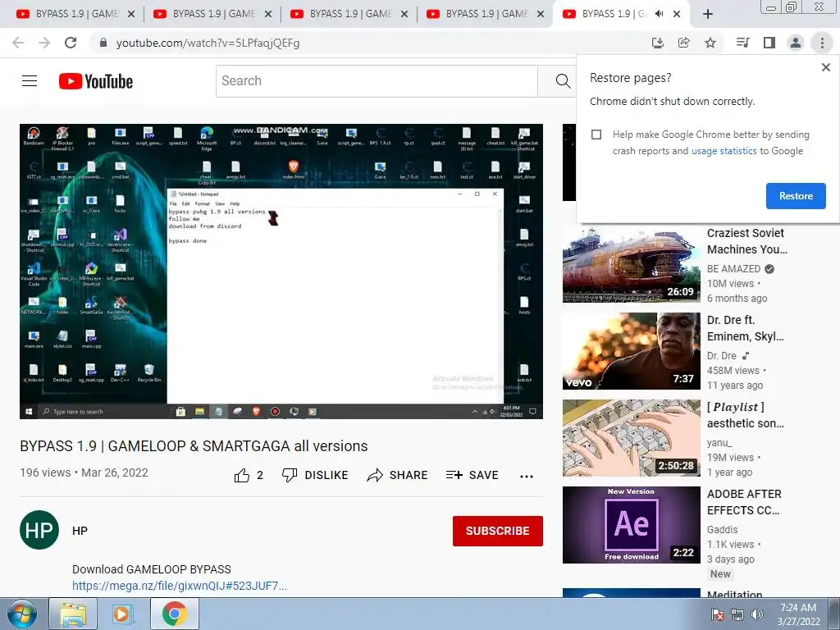This screenshot has height=630, width=840.
Task: Click the video title text
Action: pyautogui.click(x=194, y=445)
